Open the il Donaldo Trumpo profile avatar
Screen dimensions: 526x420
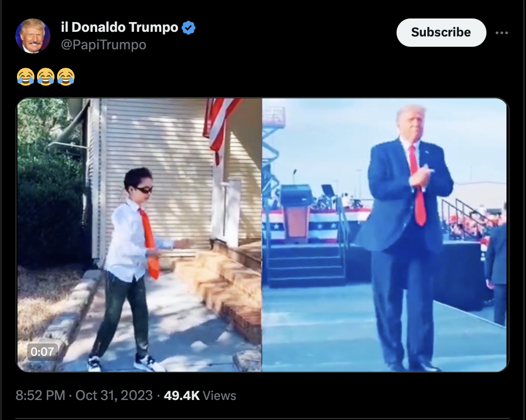coord(33,36)
